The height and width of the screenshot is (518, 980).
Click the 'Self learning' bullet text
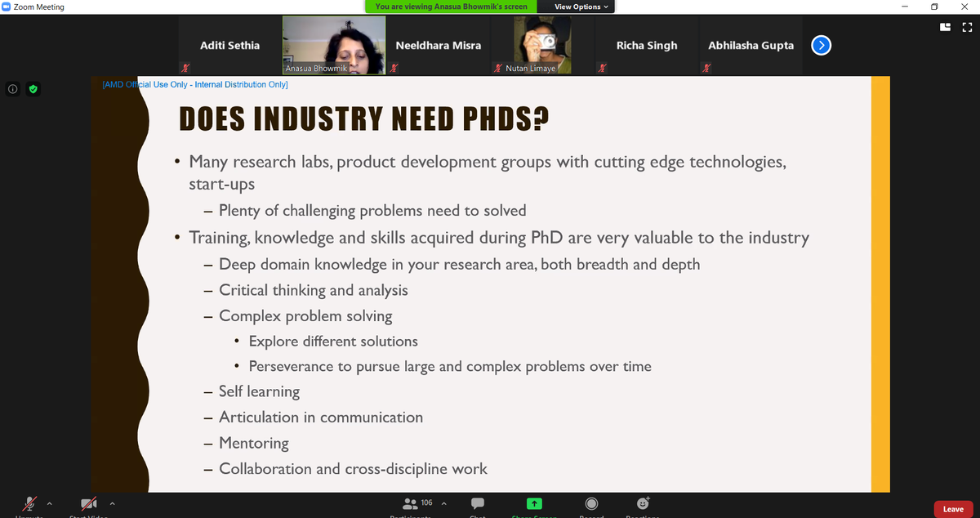(259, 392)
